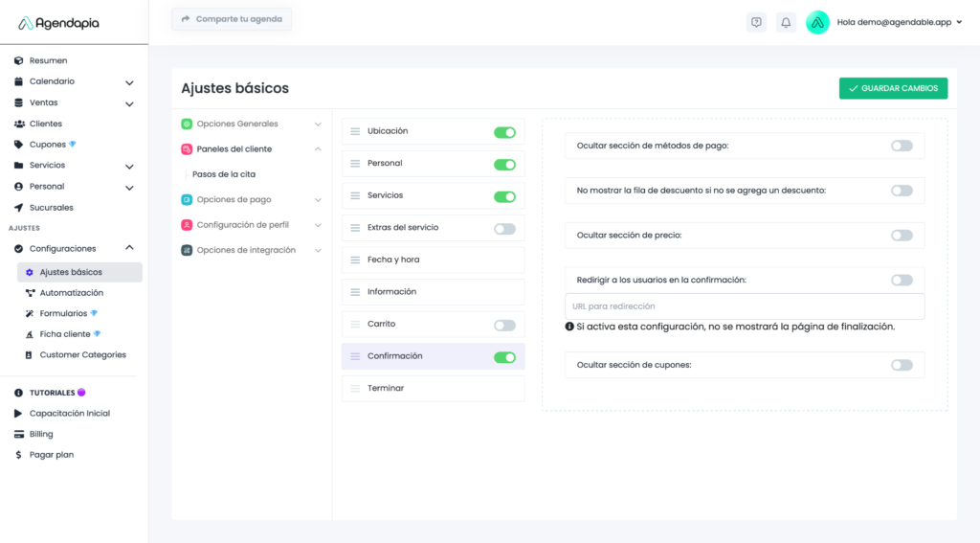The height and width of the screenshot is (543, 980).
Task: Click the Paneles del cliente icon
Action: pos(188,149)
